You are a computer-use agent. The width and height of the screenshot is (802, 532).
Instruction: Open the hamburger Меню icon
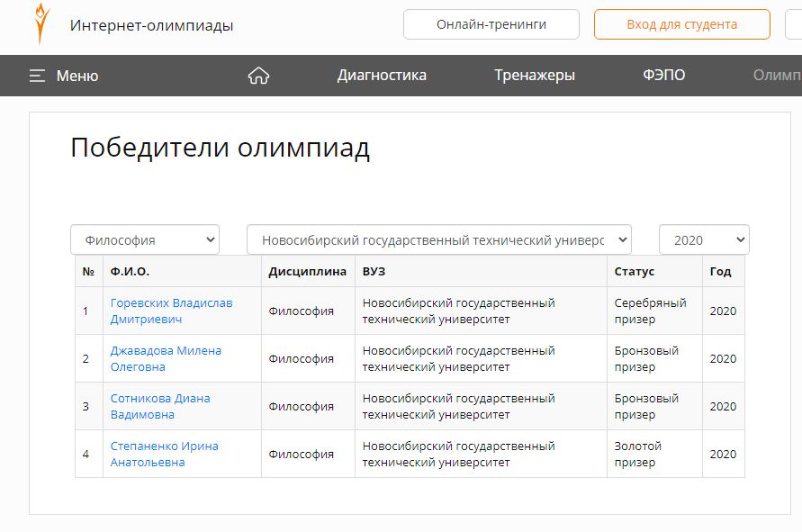pyautogui.click(x=37, y=76)
